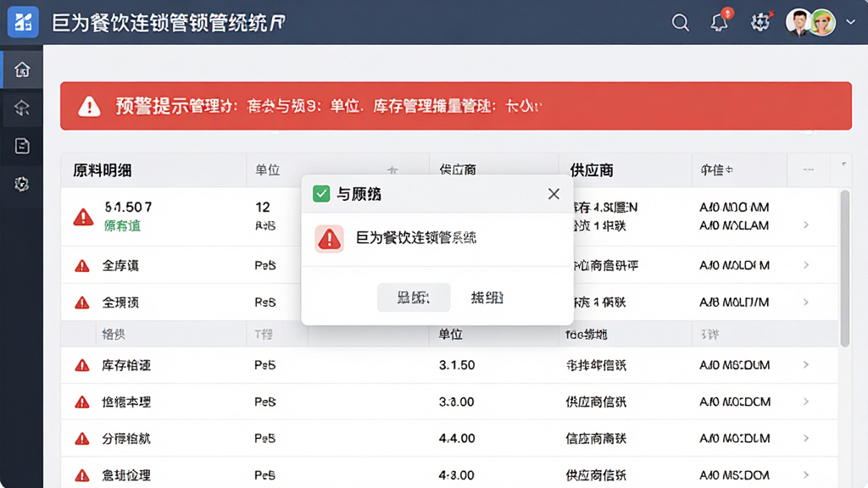Expand the account menu arrow beside the avatar

851,23
